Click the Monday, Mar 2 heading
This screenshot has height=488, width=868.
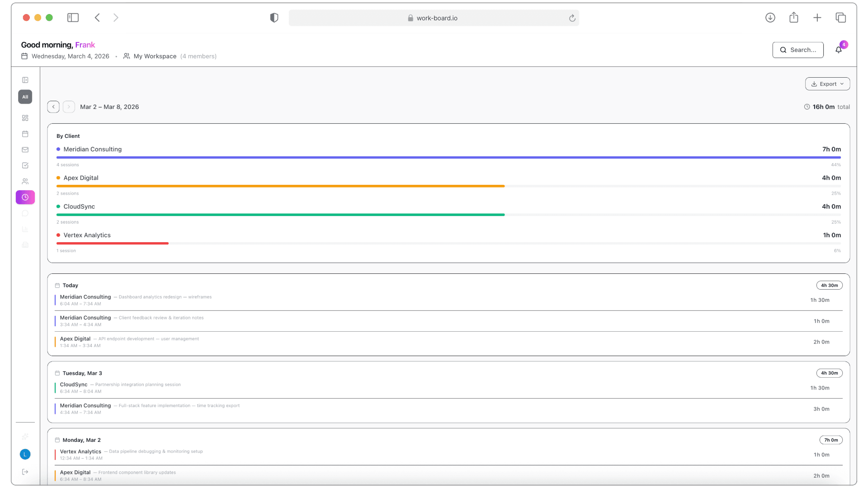coord(81,440)
